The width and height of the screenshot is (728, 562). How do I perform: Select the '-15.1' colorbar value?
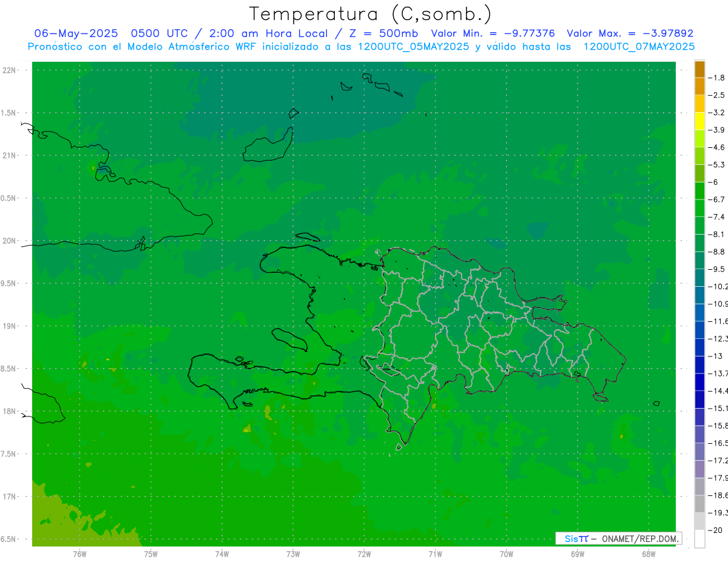point(718,408)
